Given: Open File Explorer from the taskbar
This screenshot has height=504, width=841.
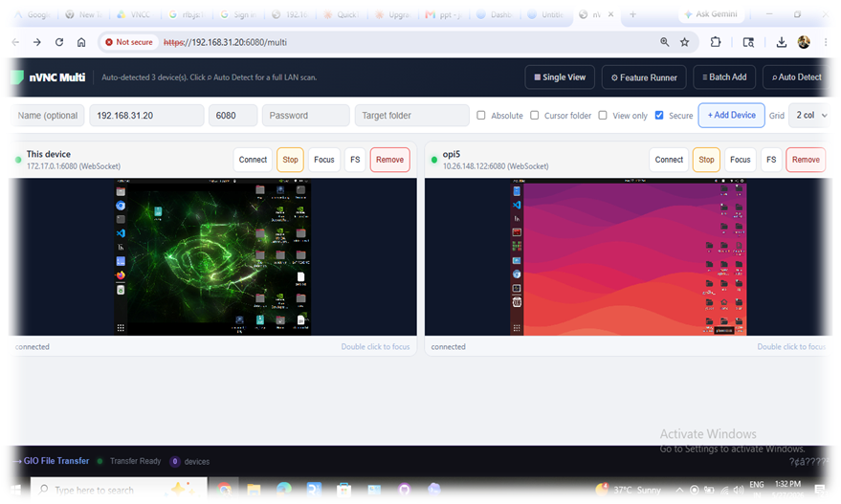Looking at the screenshot, I should tap(254, 490).
